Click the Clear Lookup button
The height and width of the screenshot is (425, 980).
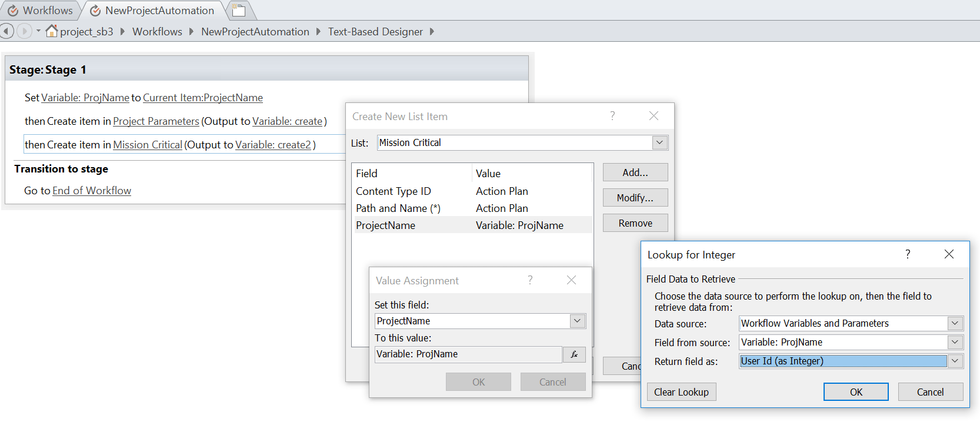click(682, 392)
